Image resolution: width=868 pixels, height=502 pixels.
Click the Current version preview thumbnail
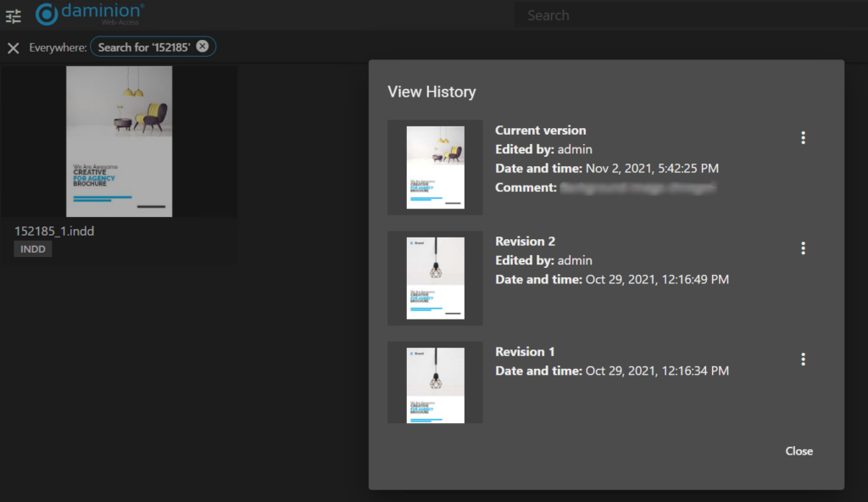pyautogui.click(x=435, y=167)
